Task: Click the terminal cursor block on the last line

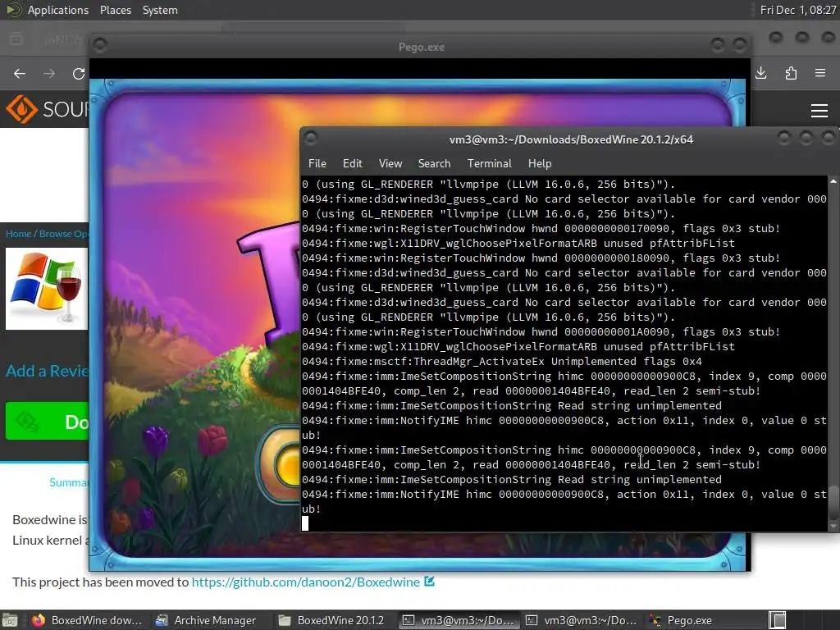Action: tap(305, 523)
